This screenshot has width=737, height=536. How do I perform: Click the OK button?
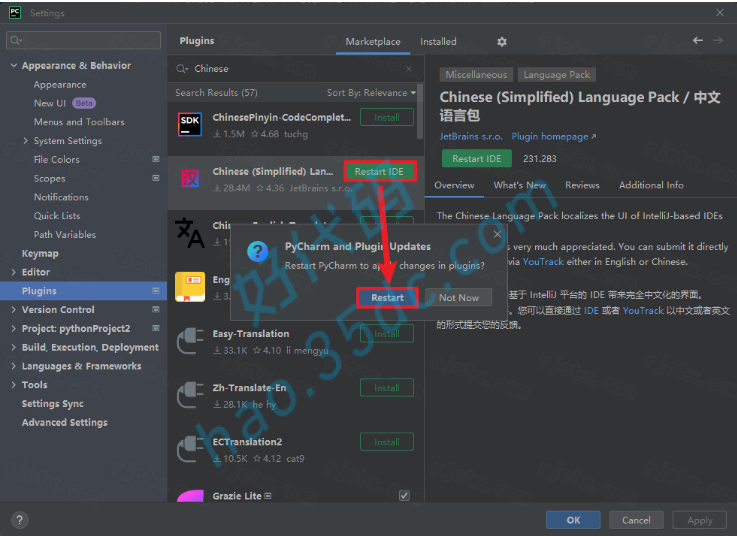click(573, 520)
